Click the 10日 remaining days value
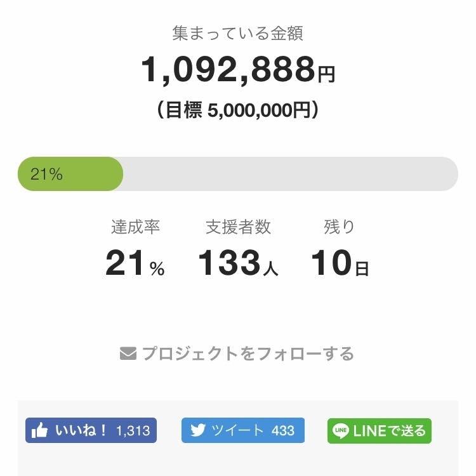The image size is (476, 476). 340,264
